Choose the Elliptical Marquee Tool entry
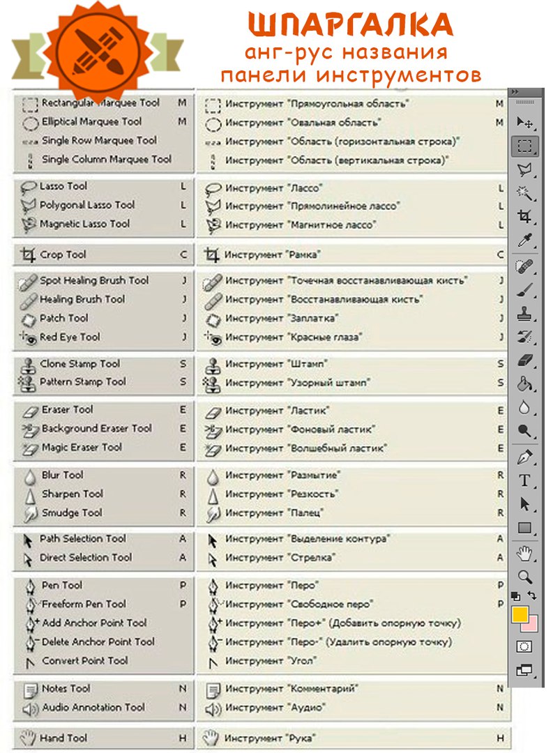This screenshot has width=560, height=753. click(104, 122)
